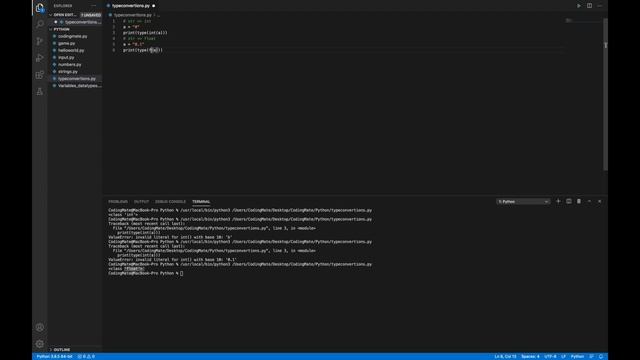Open feedback icon in status bar

[591, 356]
